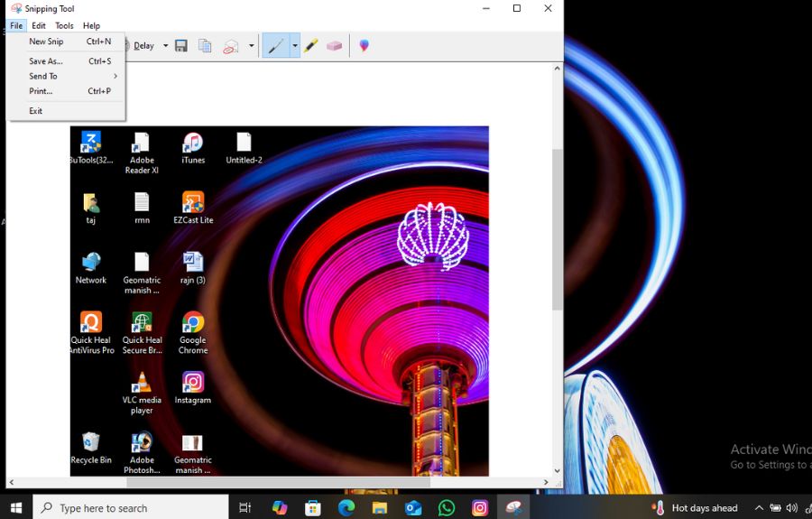The width and height of the screenshot is (812, 519).
Task: Click the Type here to search box
Action: pyautogui.click(x=131, y=507)
